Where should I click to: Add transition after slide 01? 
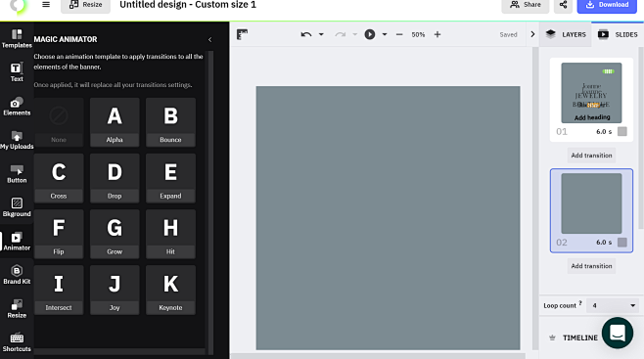click(591, 156)
